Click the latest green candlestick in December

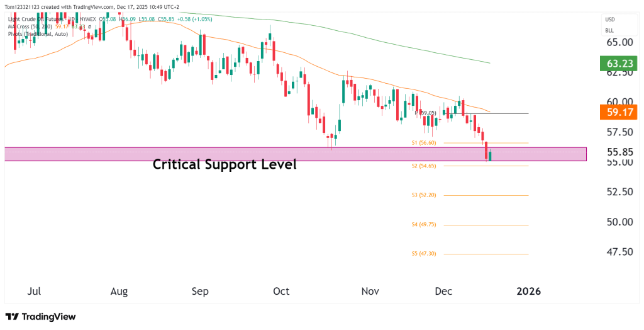tap(490, 156)
